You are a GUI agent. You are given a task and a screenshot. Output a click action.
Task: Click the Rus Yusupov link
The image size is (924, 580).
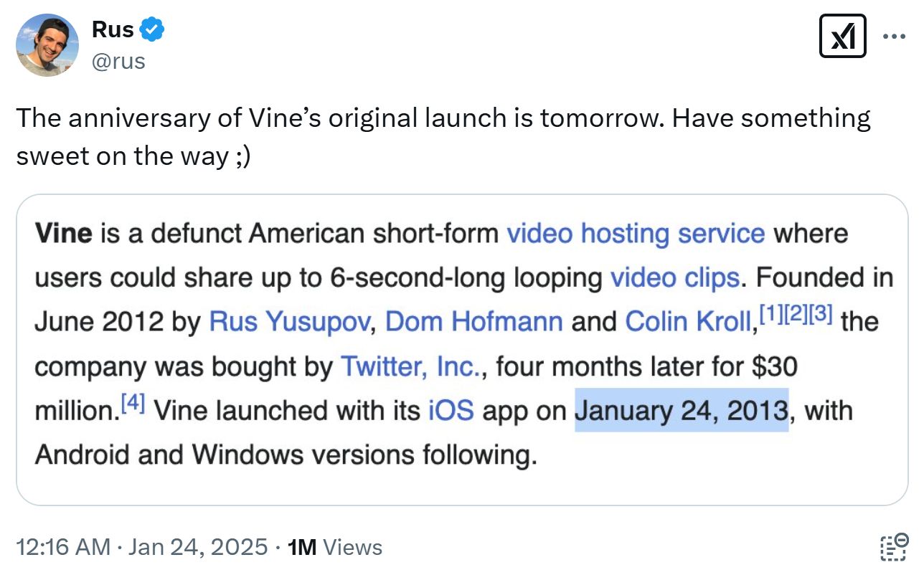289,323
